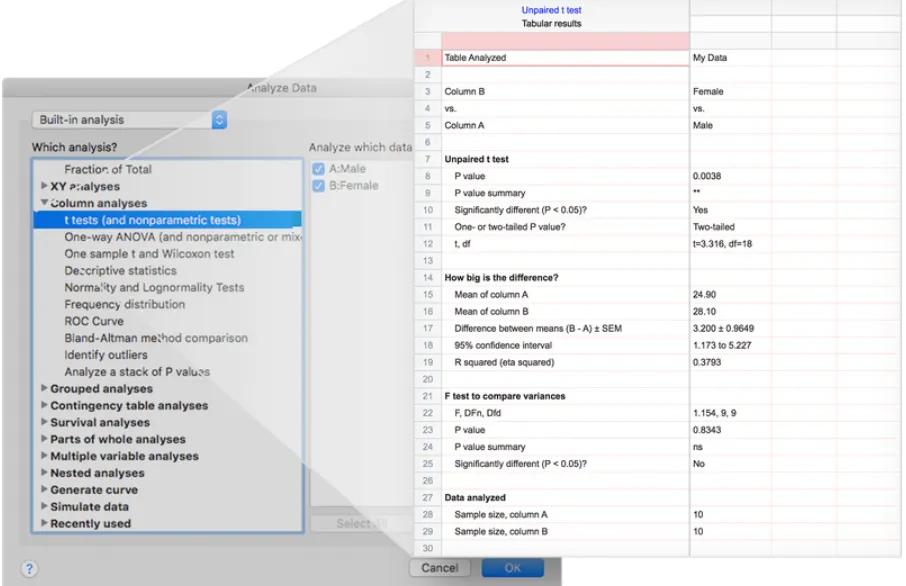
Task: Expand the Recently used group
Action: tap(44, 524)
